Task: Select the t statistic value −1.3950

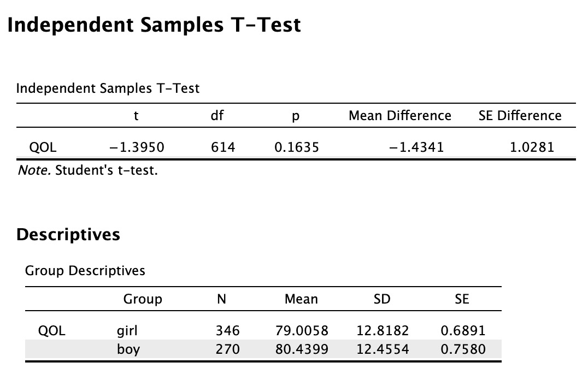Action: tap(137, 147)
